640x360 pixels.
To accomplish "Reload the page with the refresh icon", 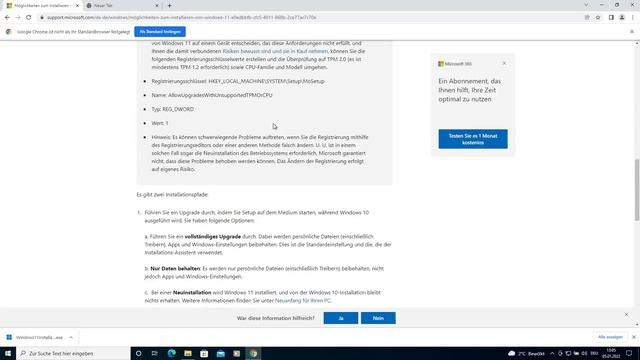I will (29, 18).
